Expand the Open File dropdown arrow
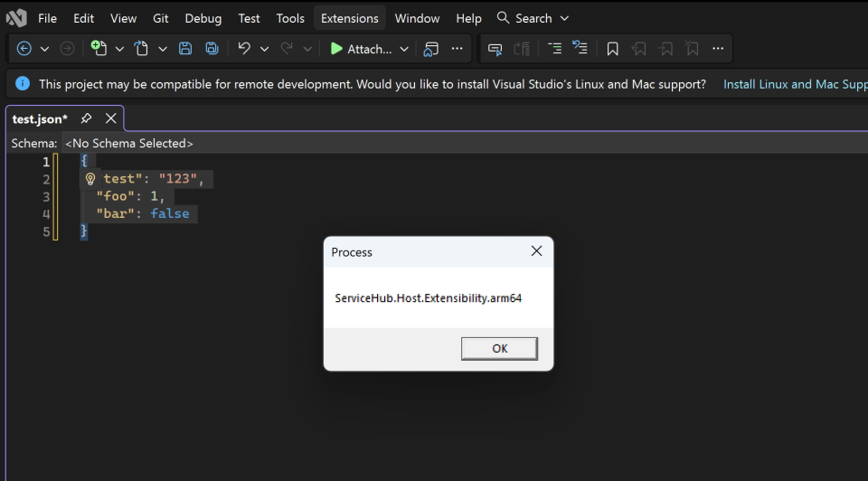Viewport: 868px width, 481px height. tap(163, 49)
